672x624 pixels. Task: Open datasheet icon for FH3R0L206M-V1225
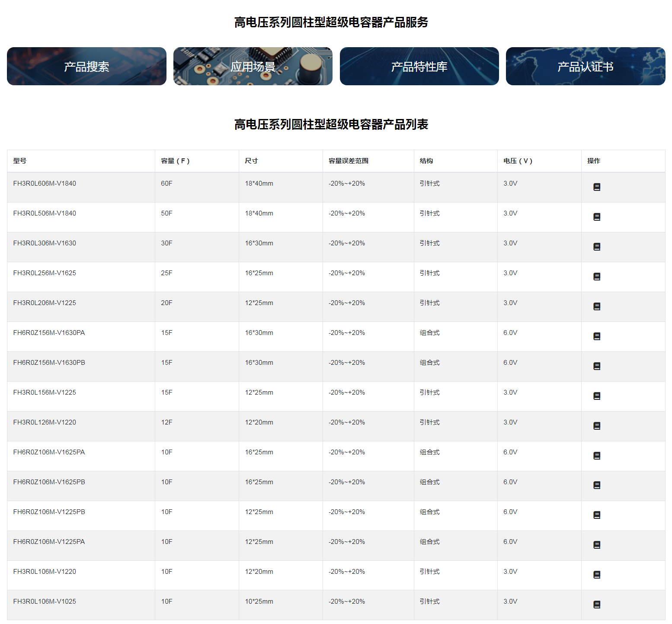pos(597,306)
